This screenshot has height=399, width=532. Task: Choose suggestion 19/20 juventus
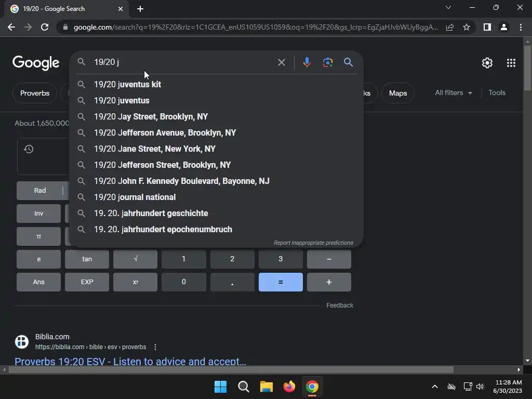click(216, 100)
